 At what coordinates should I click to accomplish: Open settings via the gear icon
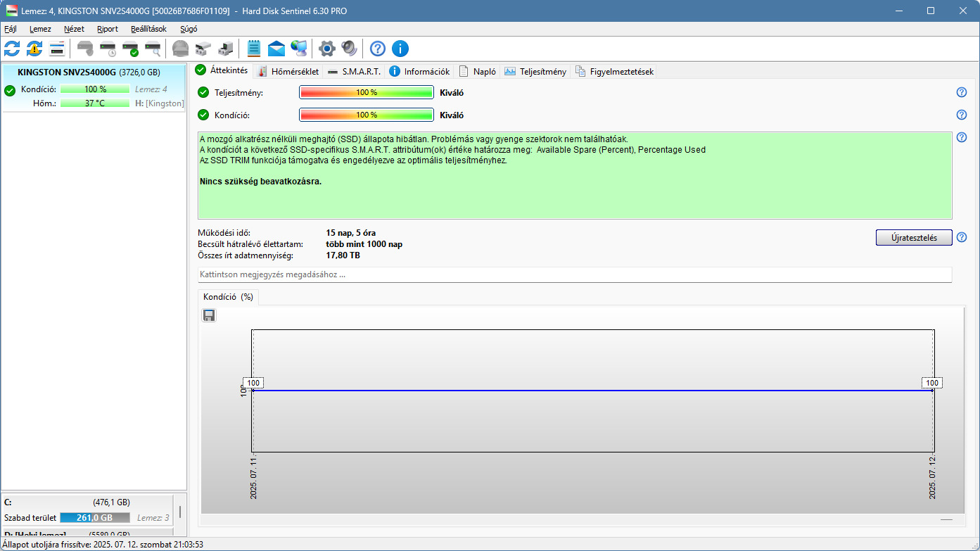[x=327, y=49]
